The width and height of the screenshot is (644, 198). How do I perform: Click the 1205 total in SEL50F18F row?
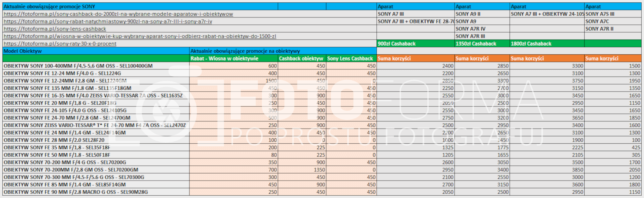point(416,155)
